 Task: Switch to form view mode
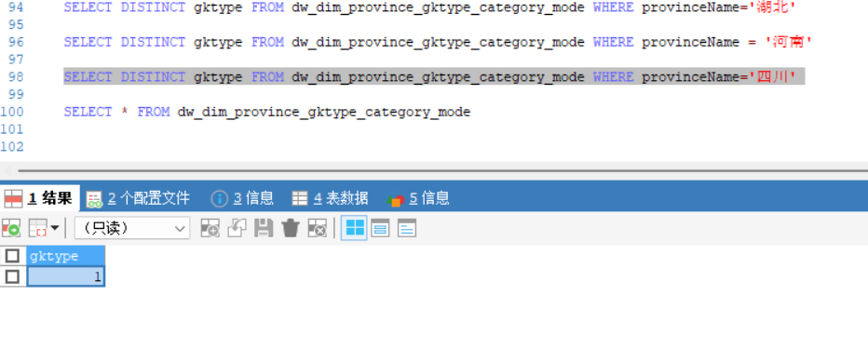(380, 228)
